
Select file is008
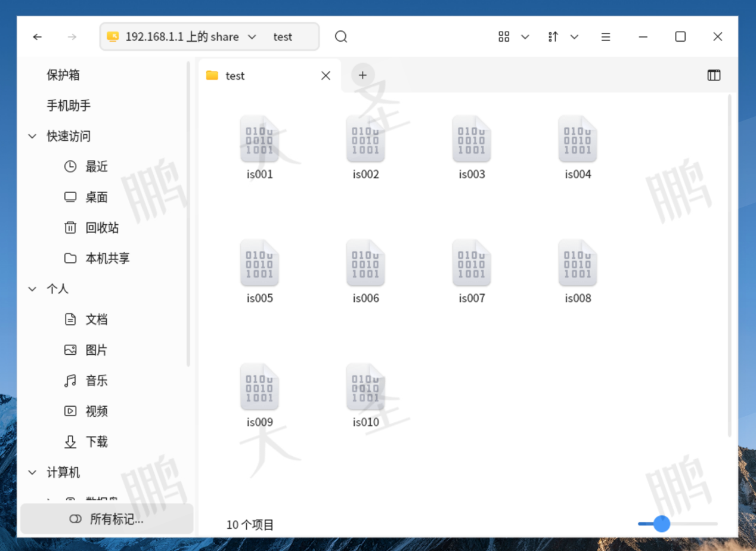(578, 271)
